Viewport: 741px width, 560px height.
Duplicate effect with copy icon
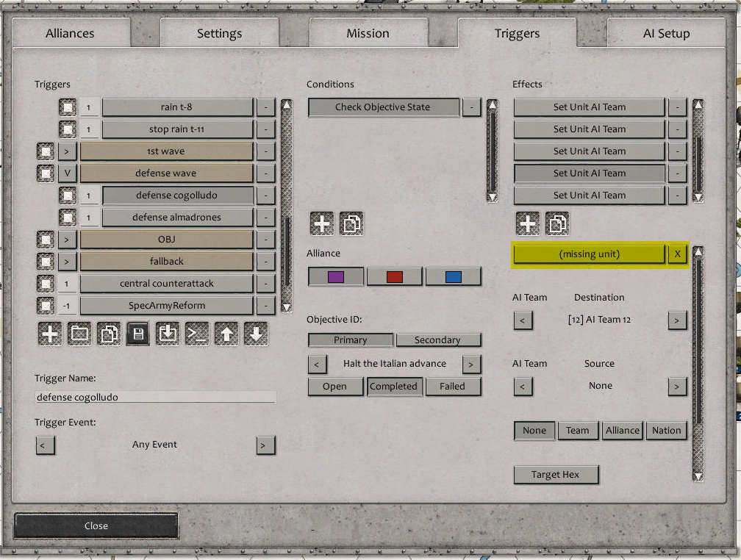pyautogui.click(x=557, y=223)
